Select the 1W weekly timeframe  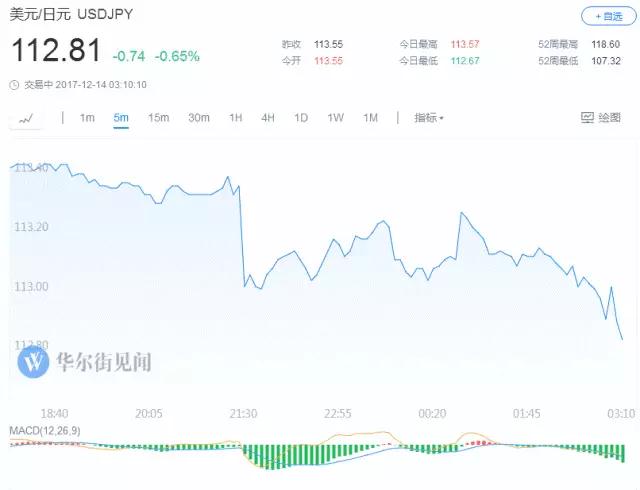tap(335, 118)
